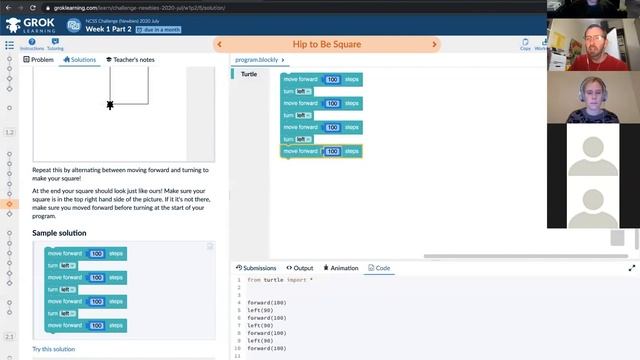
Task: Click the Week 1 Part 2 title
Action: click(x=108, y=29)
